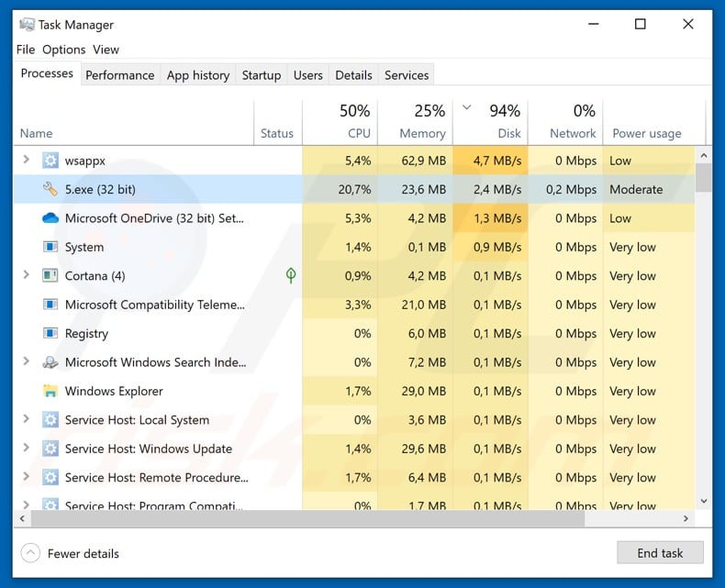Expand Service Host: Local System group
This screenshot has height=588, width=725.
pos(26,419)
